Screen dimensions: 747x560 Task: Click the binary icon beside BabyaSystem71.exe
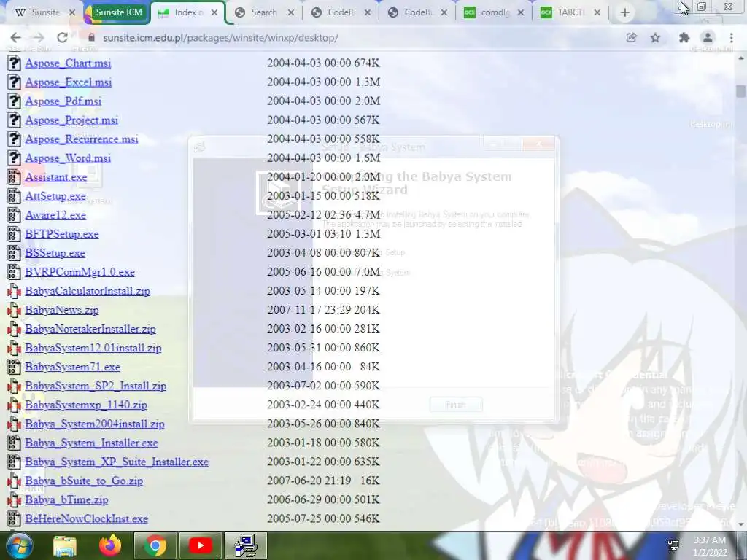[15, 367]
